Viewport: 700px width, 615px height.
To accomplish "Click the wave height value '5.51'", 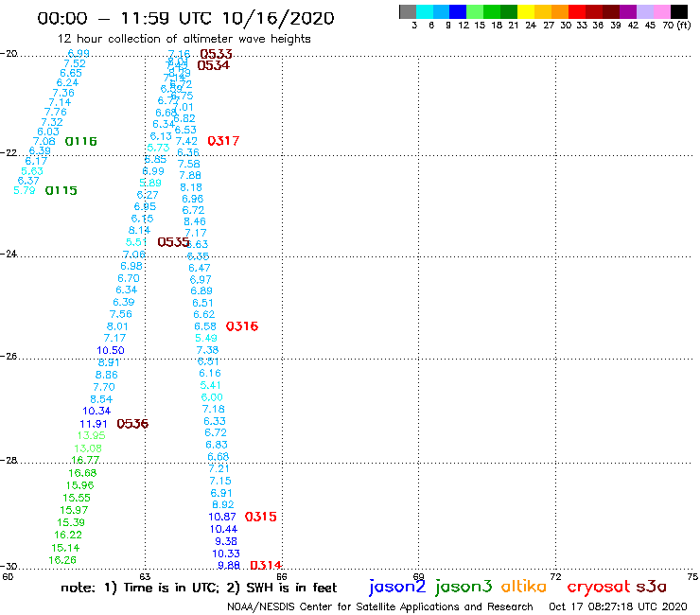I will coord(136,242).
